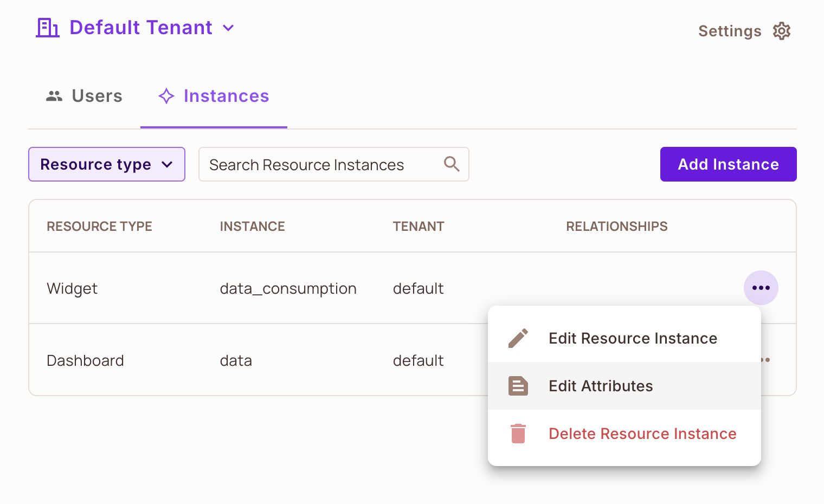Select Delete Resource Instance menu entry
824x504 pixels.
[x=642, y=434]
